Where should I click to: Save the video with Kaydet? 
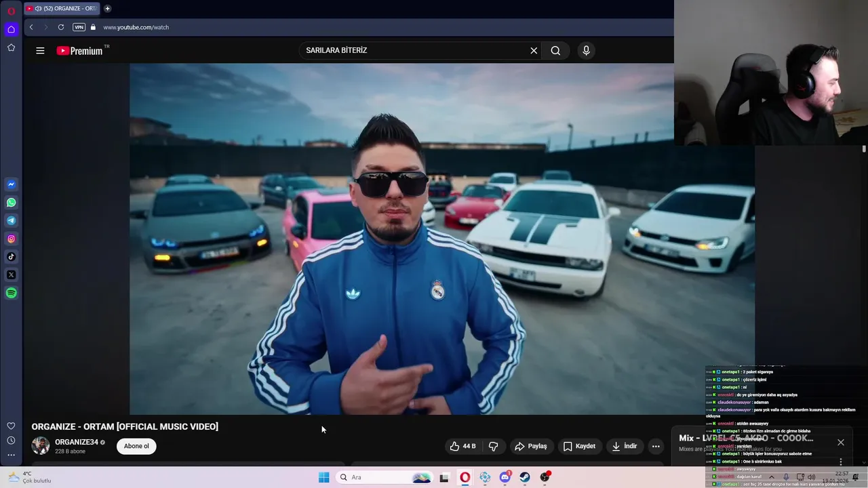580,446
